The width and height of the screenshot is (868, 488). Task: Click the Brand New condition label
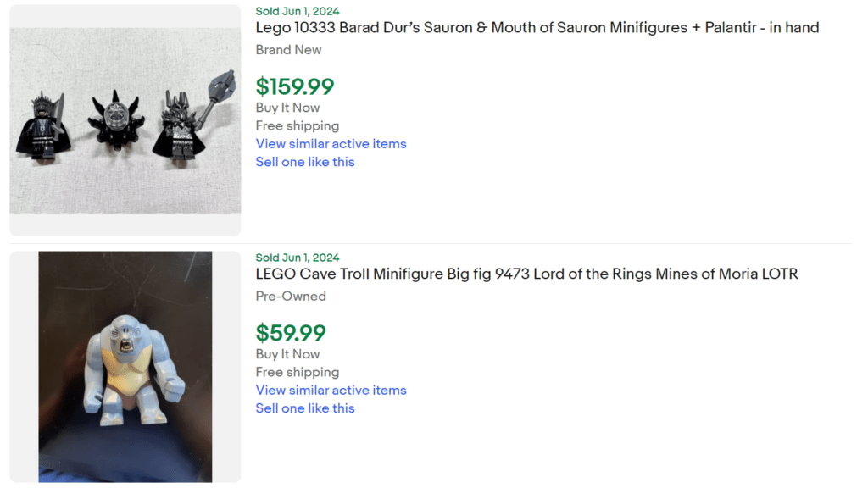[x=288, y=50]
